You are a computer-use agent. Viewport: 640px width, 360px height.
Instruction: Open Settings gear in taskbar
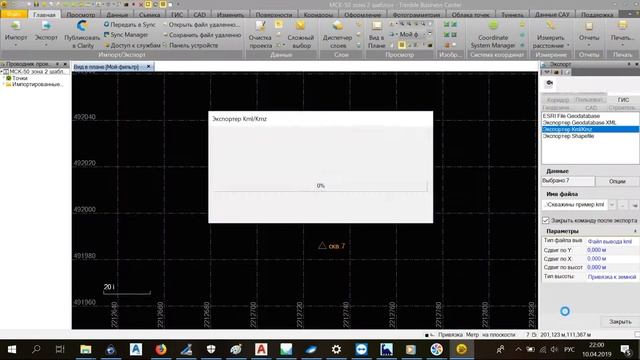point(336,349)
